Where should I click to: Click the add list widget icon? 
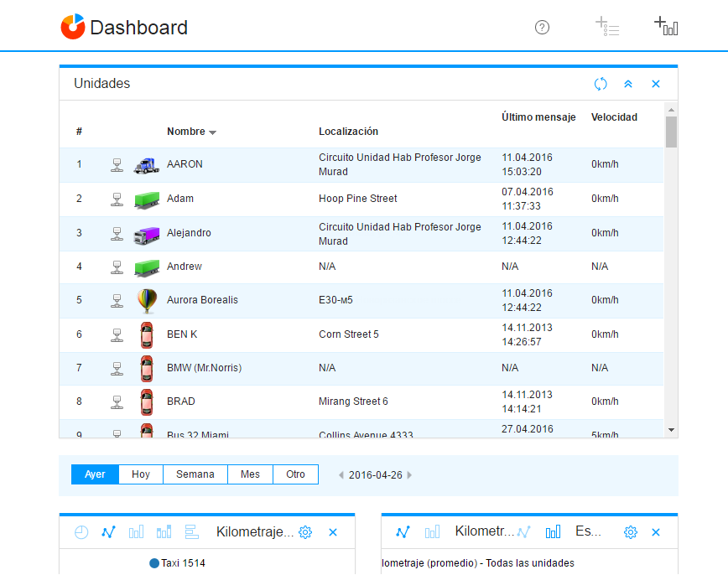pyautogui.click(x=607, y=26)
